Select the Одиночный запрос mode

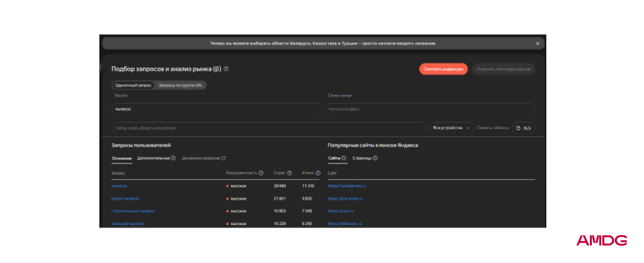pyautogui.click(x=133, y=85)
